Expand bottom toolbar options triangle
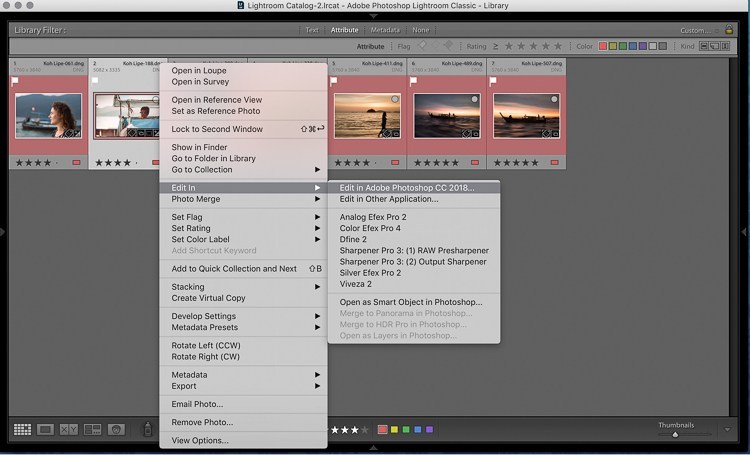 (x=727, y=429)
